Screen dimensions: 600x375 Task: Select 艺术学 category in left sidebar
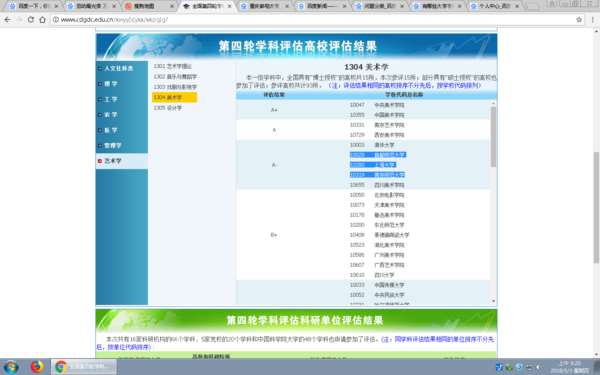122,161
